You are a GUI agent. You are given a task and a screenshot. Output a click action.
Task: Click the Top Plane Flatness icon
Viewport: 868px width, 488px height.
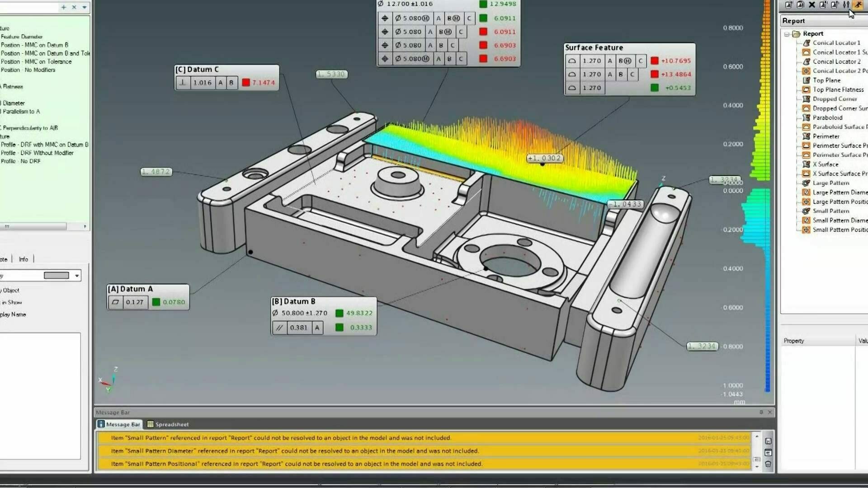[806, 89]
